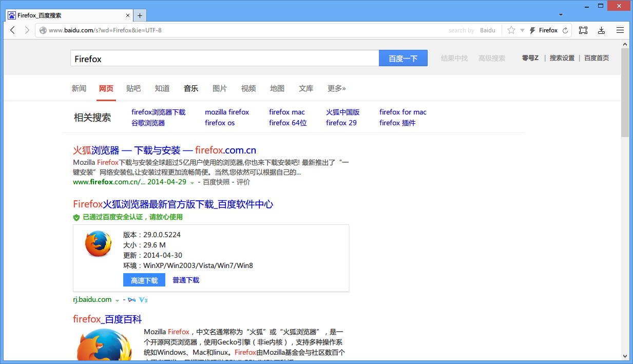The height and width of the screenshot is (364, 633).
Task: Switch to the 文库 tab
Action: 306,88
